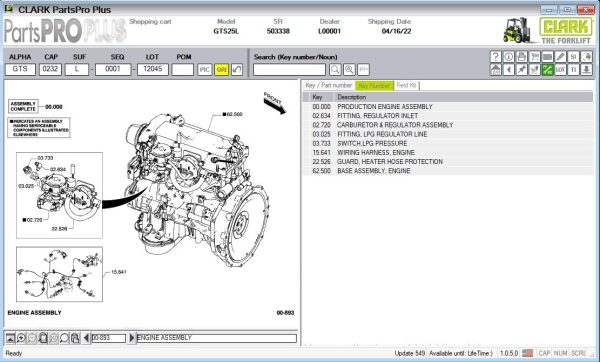Click the advanced search magnifier icon
Image resolution: width=600 pixels, height=362 pixels.
[349, 70]
